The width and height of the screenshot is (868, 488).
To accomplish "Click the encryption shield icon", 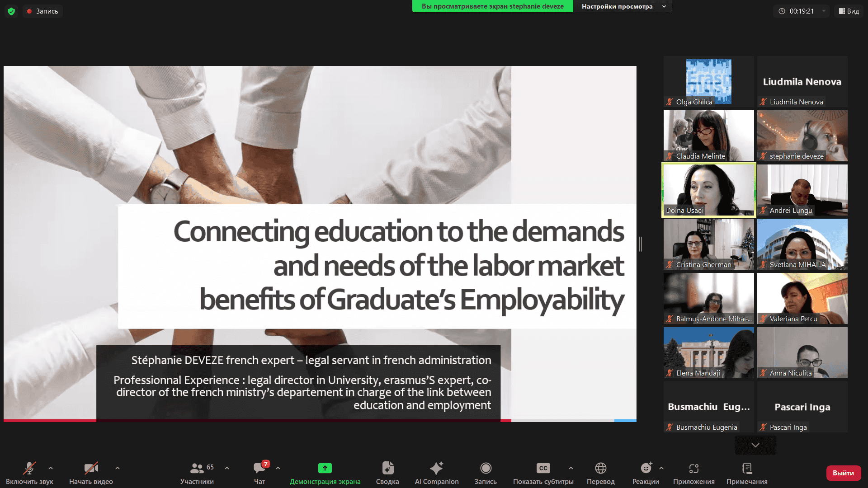I will pos(11,11).
